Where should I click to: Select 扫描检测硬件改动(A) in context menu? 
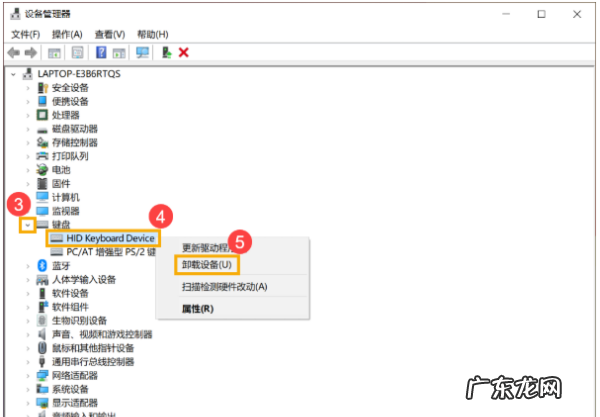(x=224, y=287)
